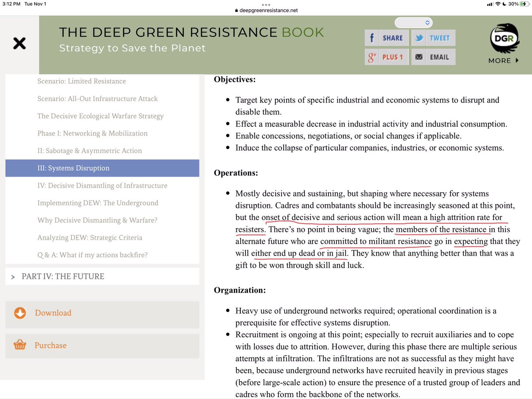Open II: Sabotage & Asymmetric Action
Image resolution: width=532 pixels, height=399 pixels.
[90, 151]
